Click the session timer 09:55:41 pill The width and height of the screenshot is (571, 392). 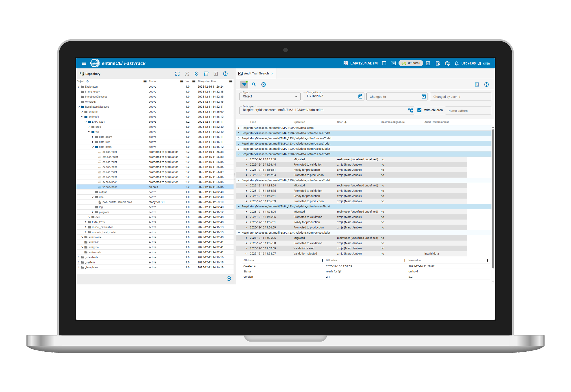pyautogui.click(x=411, y=63)
